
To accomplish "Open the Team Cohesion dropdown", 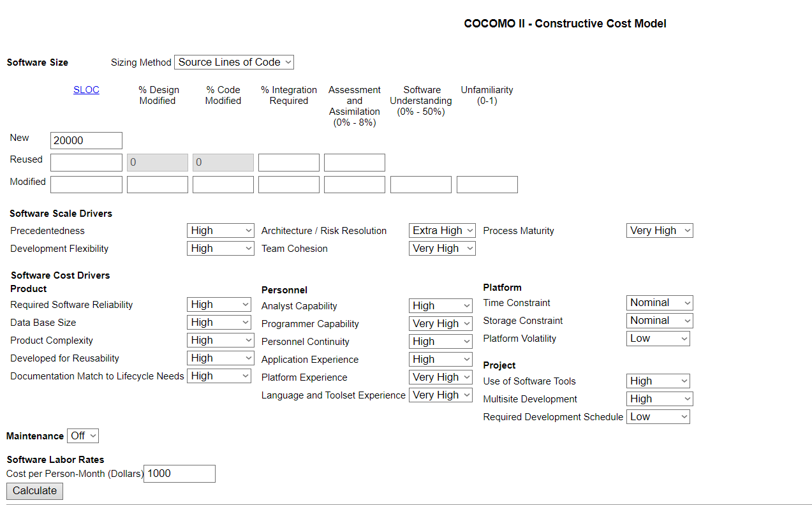I will 442,249.
